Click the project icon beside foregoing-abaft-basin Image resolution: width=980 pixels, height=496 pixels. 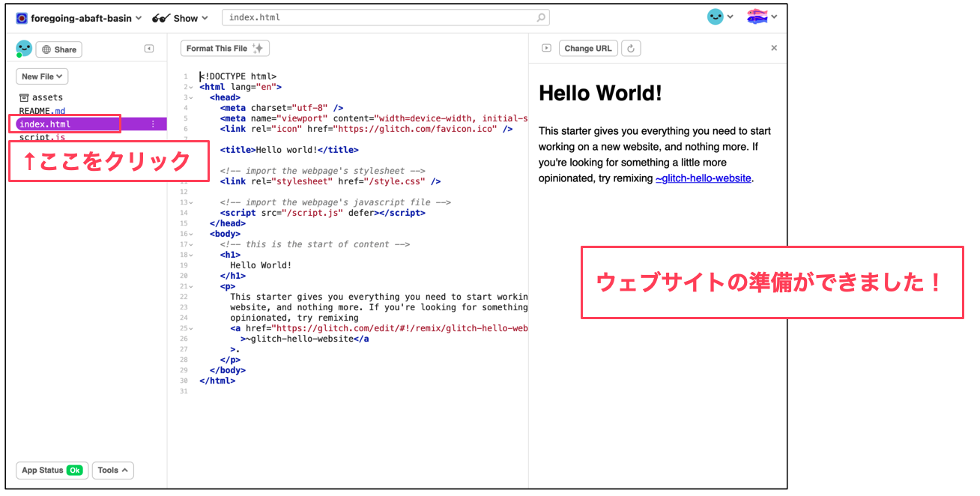coord(22,18)
